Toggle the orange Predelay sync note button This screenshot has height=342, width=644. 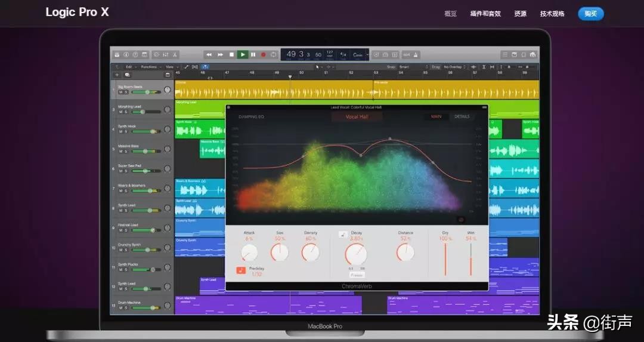241,270
